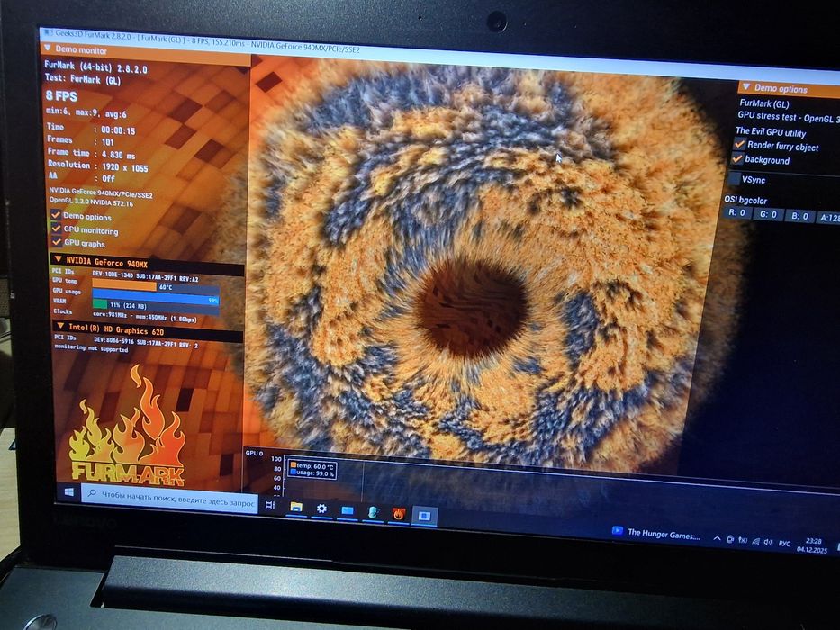
Task: Click the usage: 99.0 % graph legend
Action: point(312,473)
